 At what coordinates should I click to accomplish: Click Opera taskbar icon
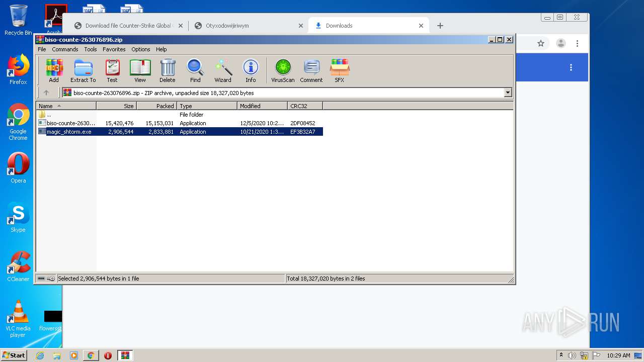point(108,355)
